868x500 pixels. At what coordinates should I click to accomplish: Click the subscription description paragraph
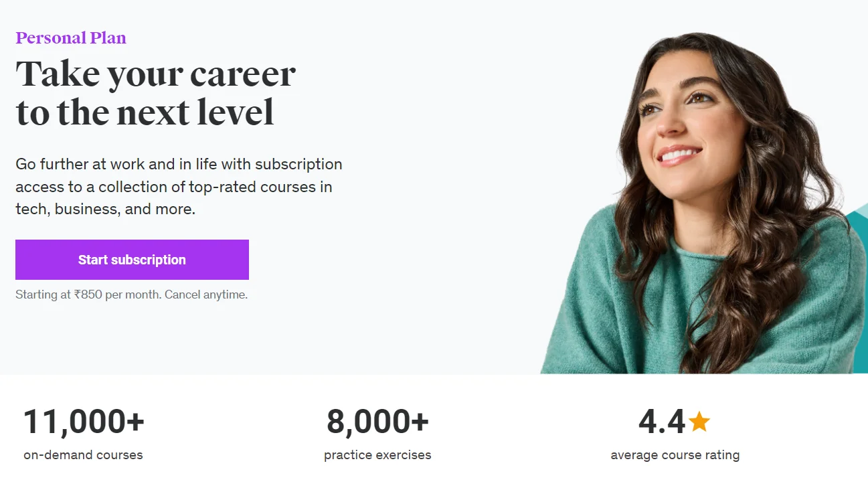click(x=178, y=186)
